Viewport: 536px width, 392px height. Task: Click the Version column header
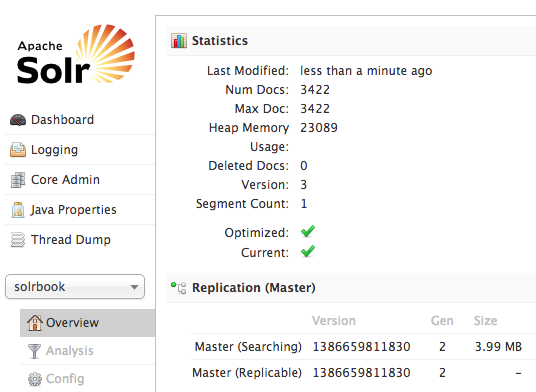pyautogui.click(x=334, y=321)
